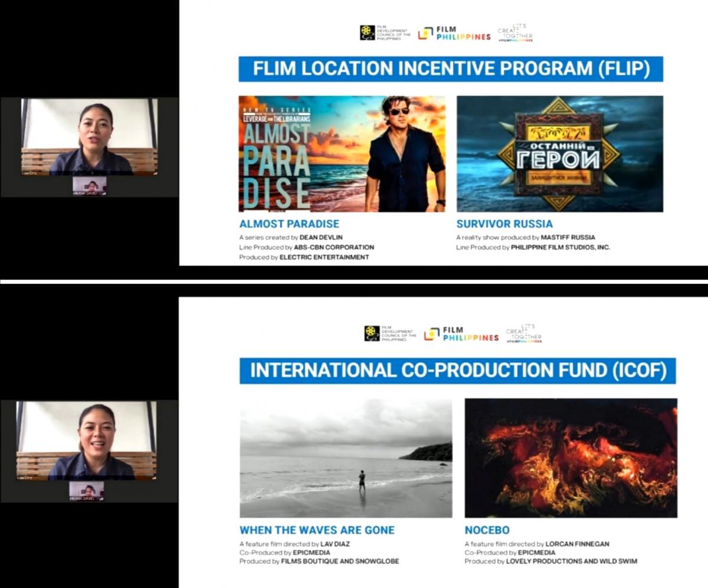
Task: Select the small Frank David video beside ICOF slide
Action: (87, 490)
